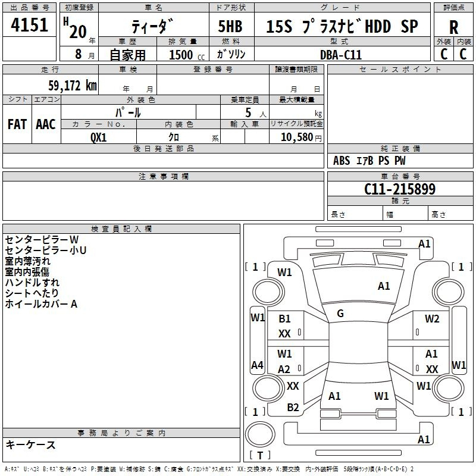Click the 長さ length field
476x476 pixels.
(x=355, y=214)
